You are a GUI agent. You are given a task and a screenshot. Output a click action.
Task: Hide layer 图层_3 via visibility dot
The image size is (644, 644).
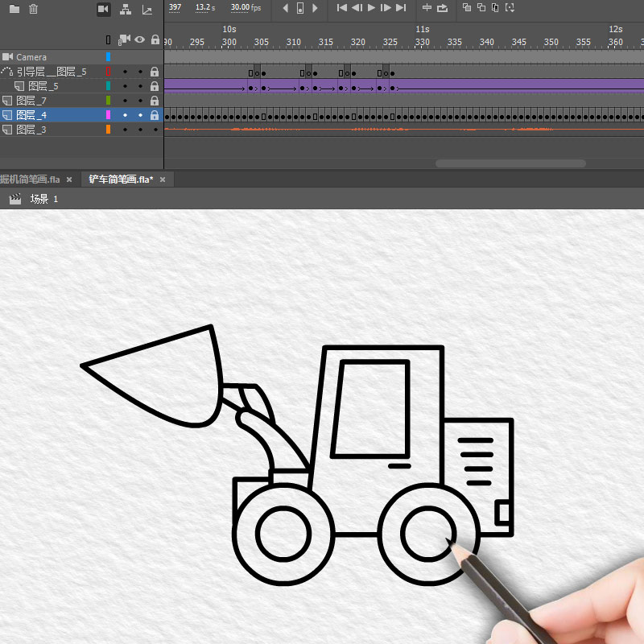pyautogui.click(x=140, y=130)
